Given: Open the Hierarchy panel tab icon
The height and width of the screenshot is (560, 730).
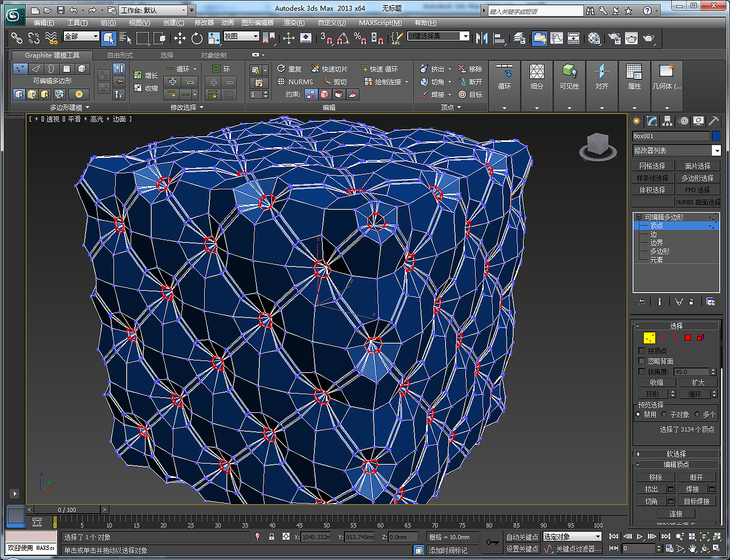Looking at the screenshot, I should (x=667, y=121).
